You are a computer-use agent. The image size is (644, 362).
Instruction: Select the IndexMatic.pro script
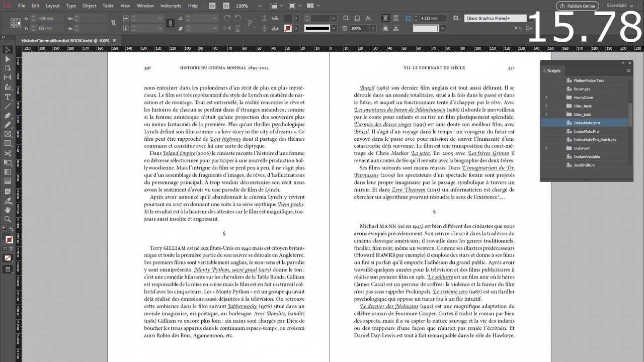pos(587,123)
